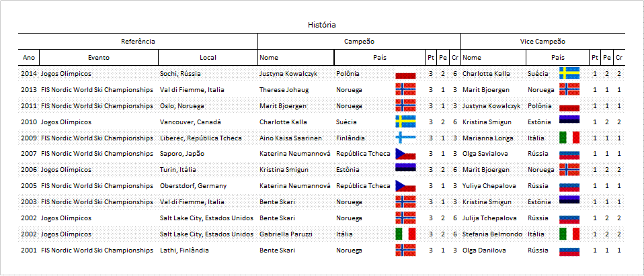Click Estonia flag next to Kristina Smigun 2010
This screenshot has width=644, height=276.
569,121
